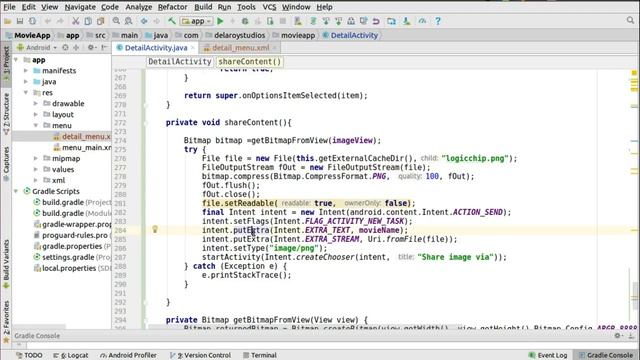The image size is (640, 360).
Task: Click the Find magnifier toolbar icon
Action: click(x=116, y=21)
